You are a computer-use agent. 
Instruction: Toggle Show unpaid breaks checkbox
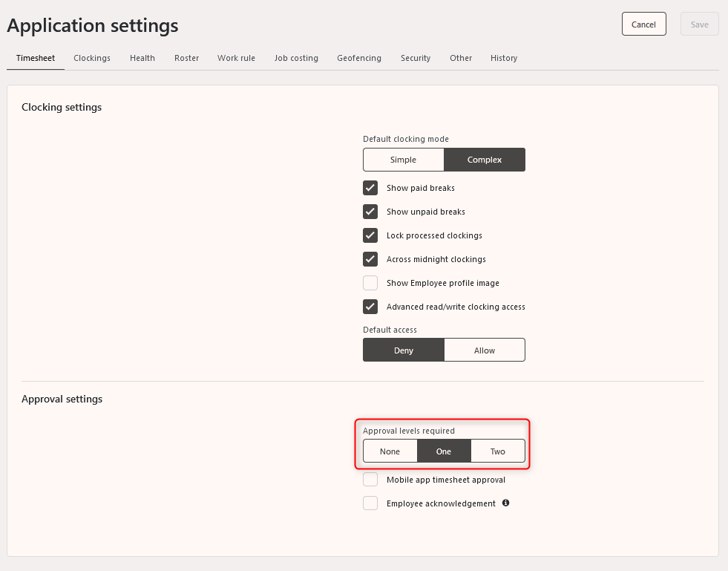[x=370, y=212]
